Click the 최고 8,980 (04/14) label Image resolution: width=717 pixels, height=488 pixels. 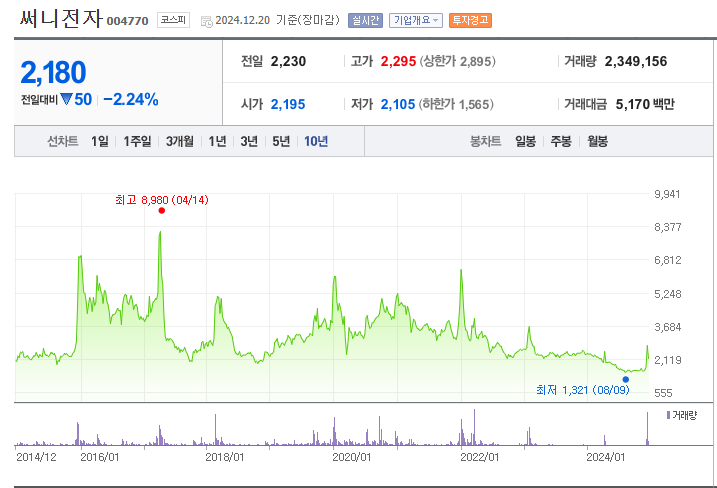pyautogui.click(x=162, y=200)
